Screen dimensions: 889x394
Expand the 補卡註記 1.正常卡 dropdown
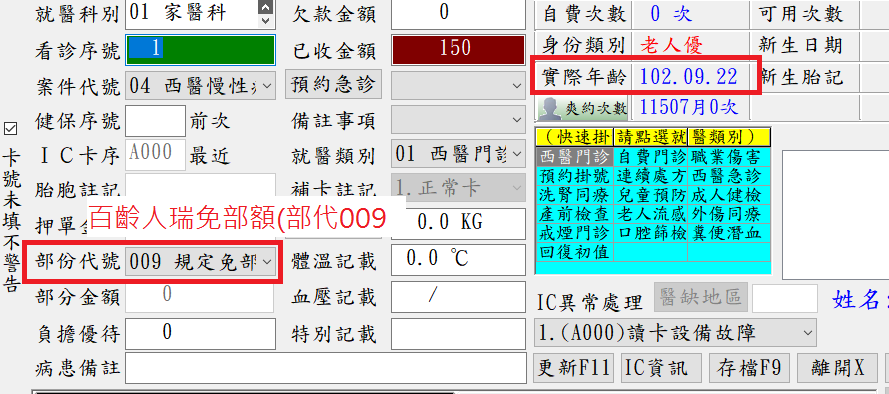tap(458, 188)
